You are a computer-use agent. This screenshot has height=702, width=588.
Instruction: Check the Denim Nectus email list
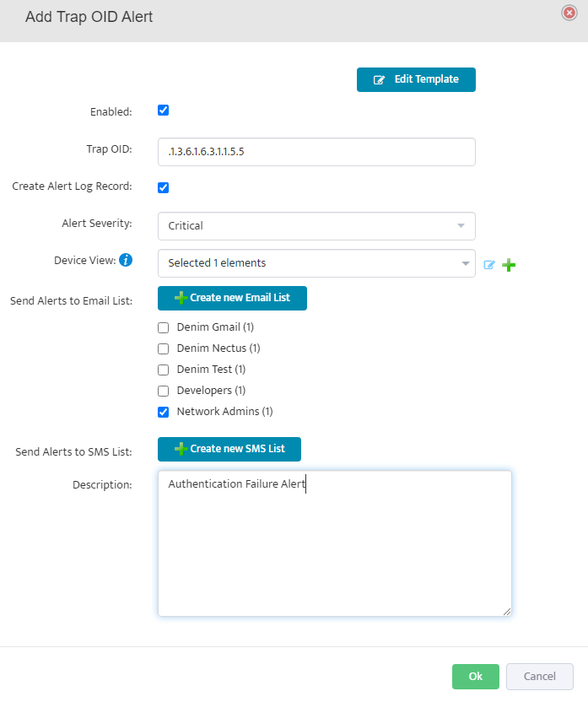[164, 348]
